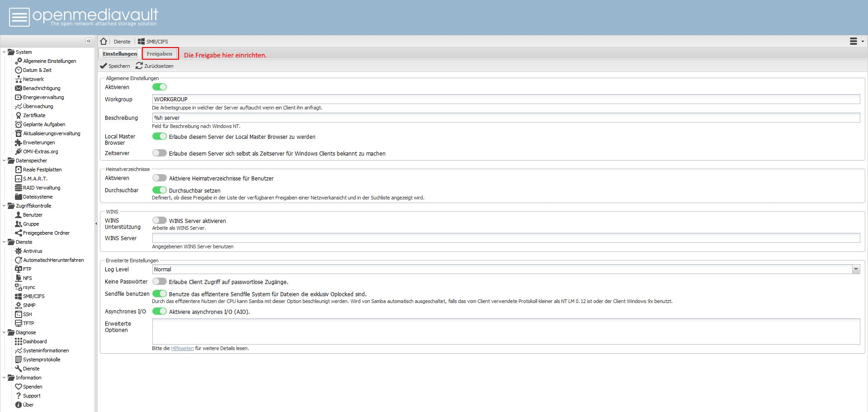Click the Zurücksetzen button

(155, 66)
